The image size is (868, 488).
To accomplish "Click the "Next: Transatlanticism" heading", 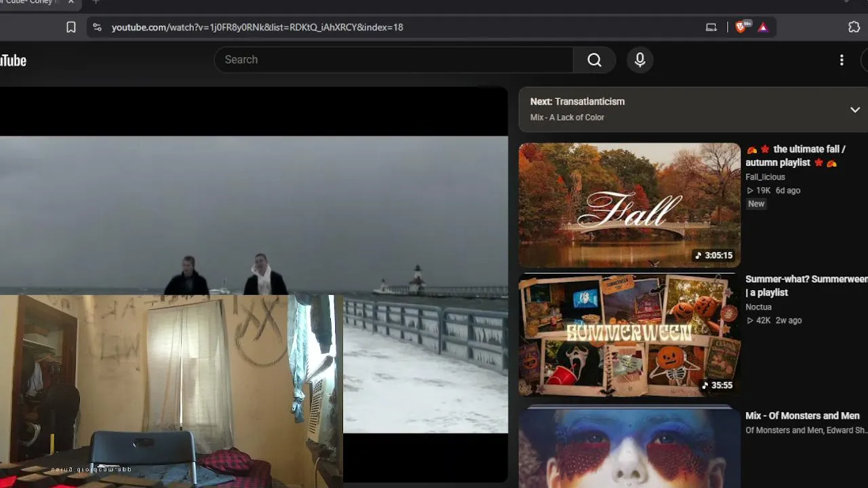I will tap(577, 102).
